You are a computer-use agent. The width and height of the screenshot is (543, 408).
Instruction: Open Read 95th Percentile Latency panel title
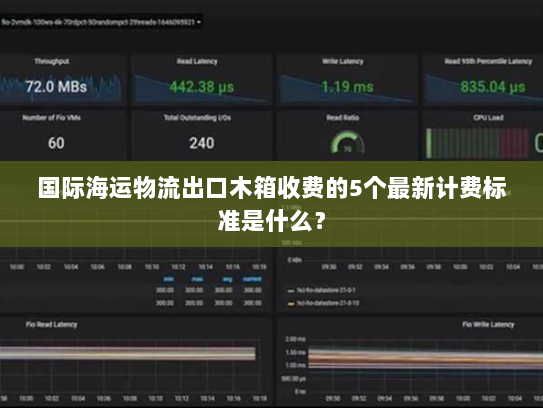[x=488, y=62]
